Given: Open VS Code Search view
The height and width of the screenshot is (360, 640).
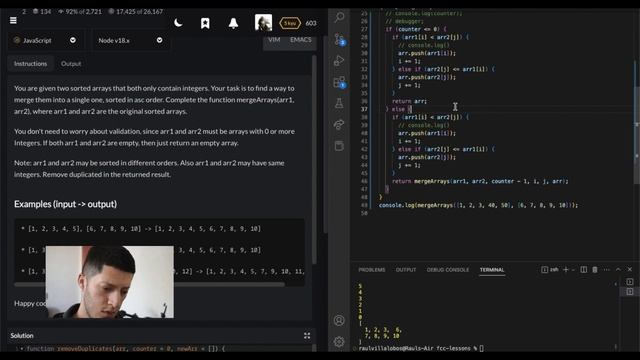Looking at the screenshot, I should (339, 17).
